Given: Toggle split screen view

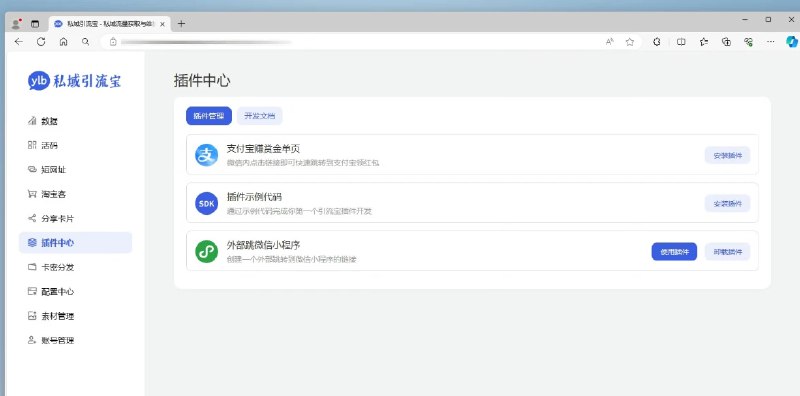Looking at the screenshot, I should click(x=681, y=42).
